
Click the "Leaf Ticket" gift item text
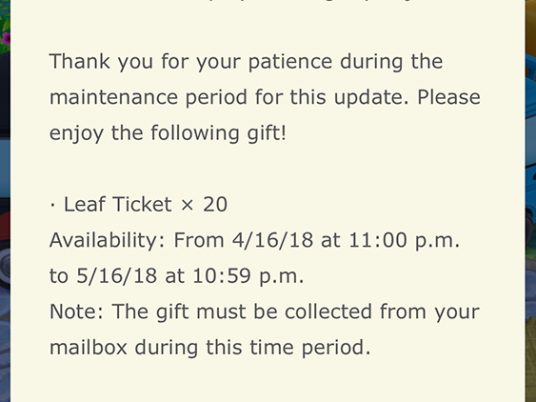(118, 204)
